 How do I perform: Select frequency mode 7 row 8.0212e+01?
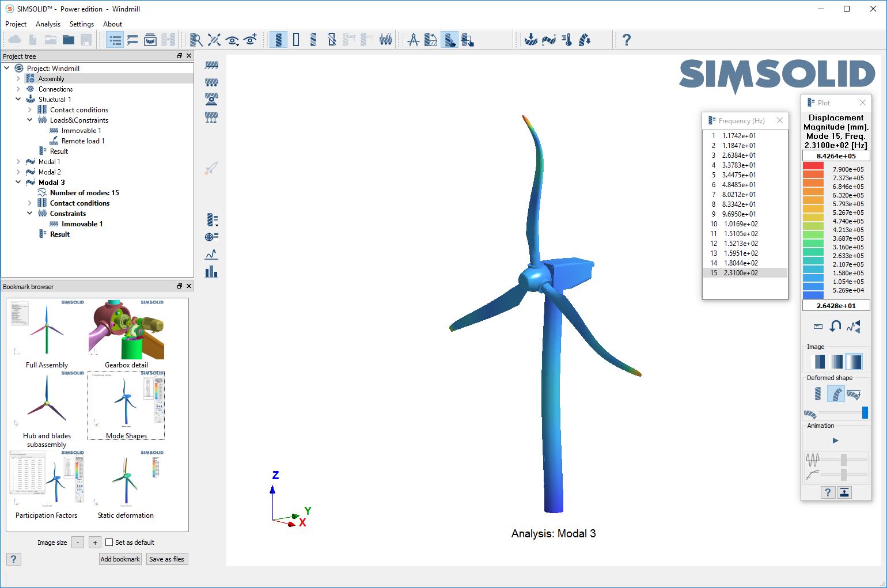pyautogui.click(x=745, y=195)
